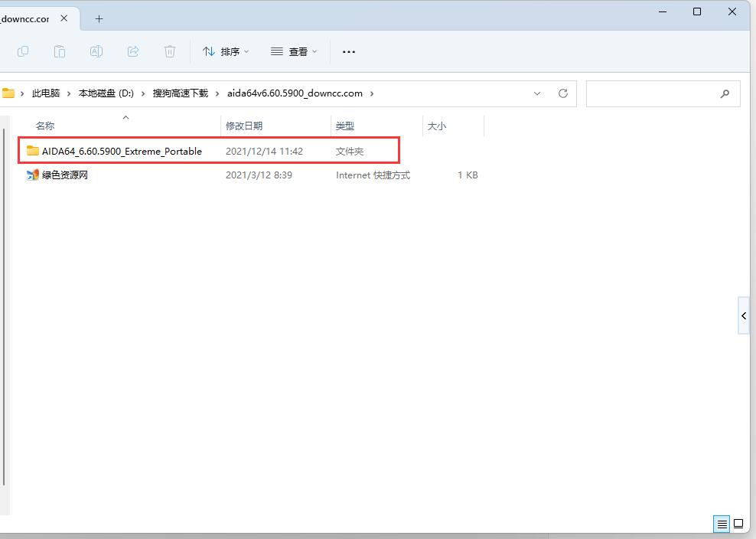Go to 本地磁盘 (D:) in breadcrumb
This screenshot has height=539, width=756.
pyautogui.click(x=106, y=93)
